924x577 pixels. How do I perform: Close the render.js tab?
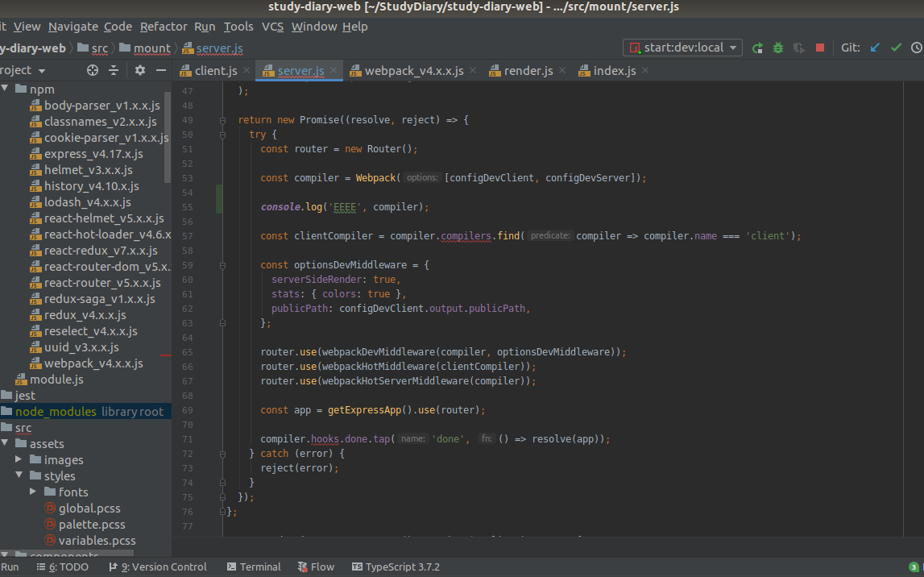coord(562,70)
